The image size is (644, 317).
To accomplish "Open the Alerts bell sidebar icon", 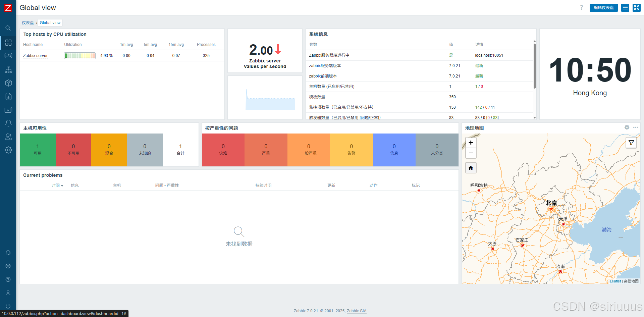I will coord(8,123).
